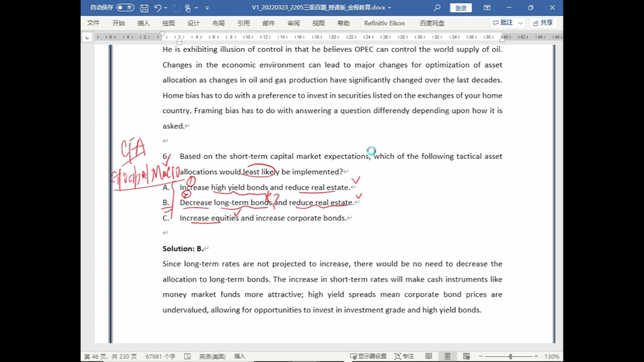Open the Insert (插入) ribbon tab
Viewport: 644px width, 362px height.
(x=144, y=23)
